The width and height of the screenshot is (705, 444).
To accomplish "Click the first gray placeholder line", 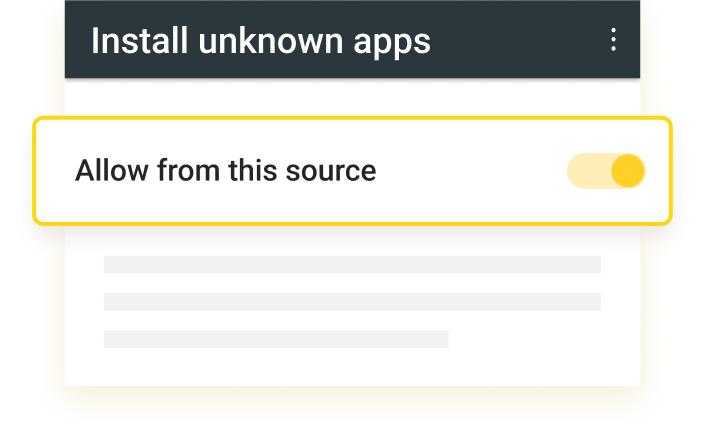I will (x=352, y=264).
